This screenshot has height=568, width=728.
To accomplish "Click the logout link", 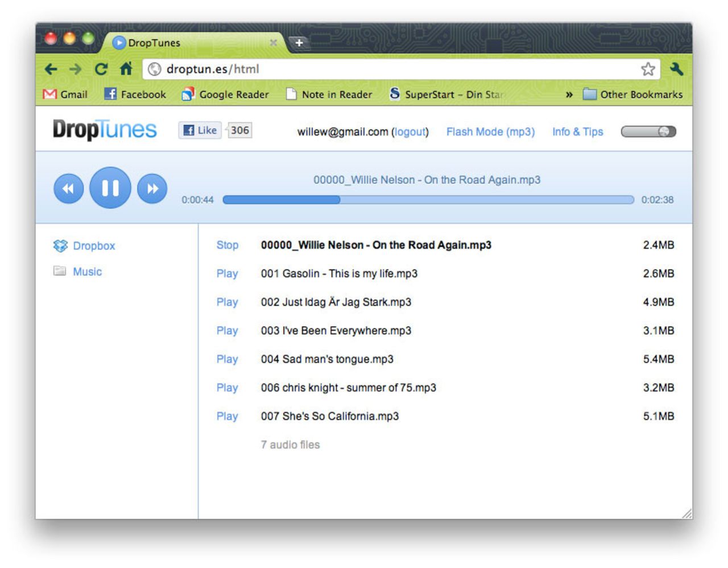I will pos(411,131).
